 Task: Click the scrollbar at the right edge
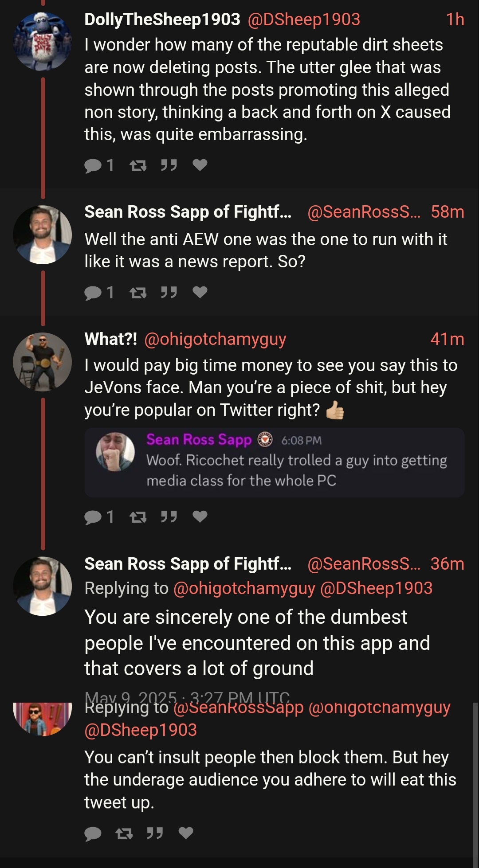(475, 776)
